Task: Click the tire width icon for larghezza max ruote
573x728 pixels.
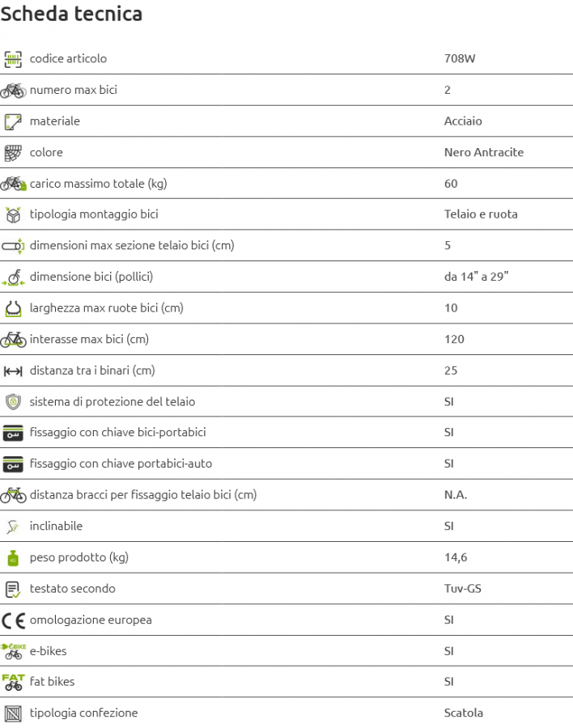Action: point(13,309)
